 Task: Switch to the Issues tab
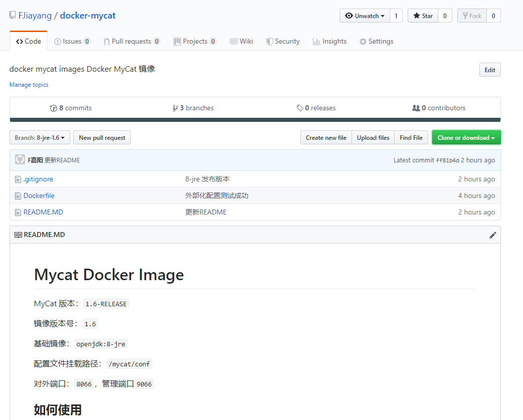(x=72, y=42)
